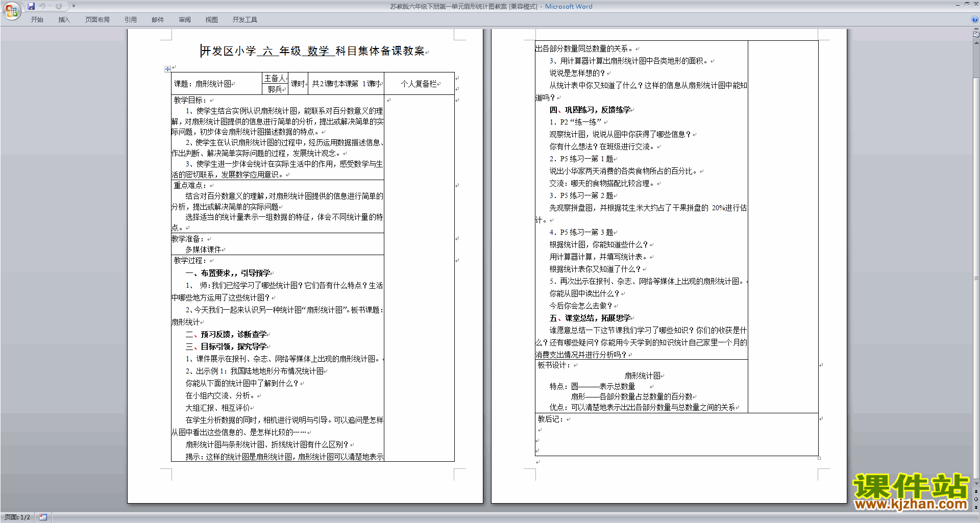Open the 开发工具 ribbon tab

coord(245,19)
